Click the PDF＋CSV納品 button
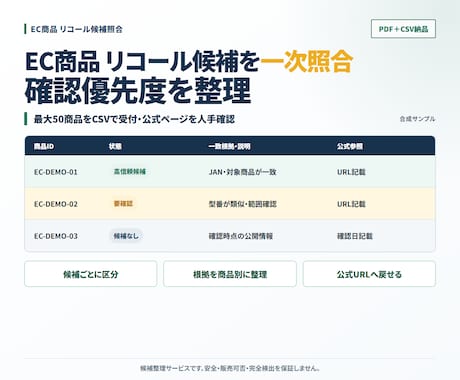 (x=403, y=29)
